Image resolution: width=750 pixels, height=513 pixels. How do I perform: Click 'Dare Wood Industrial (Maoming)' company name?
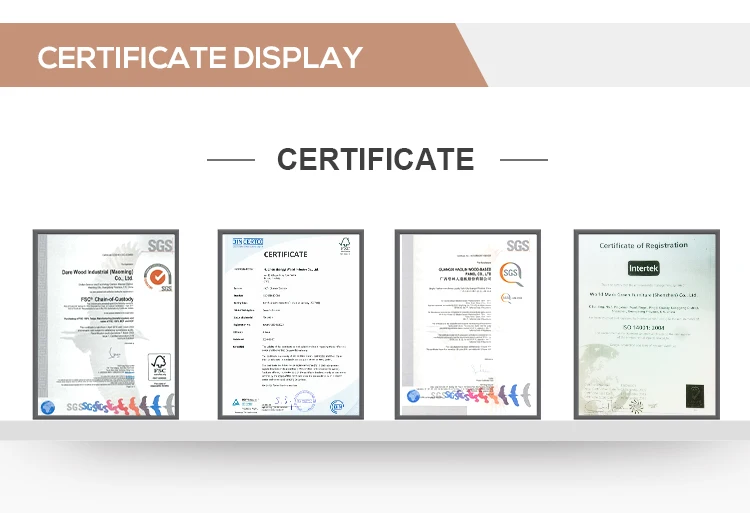(98, 272)
